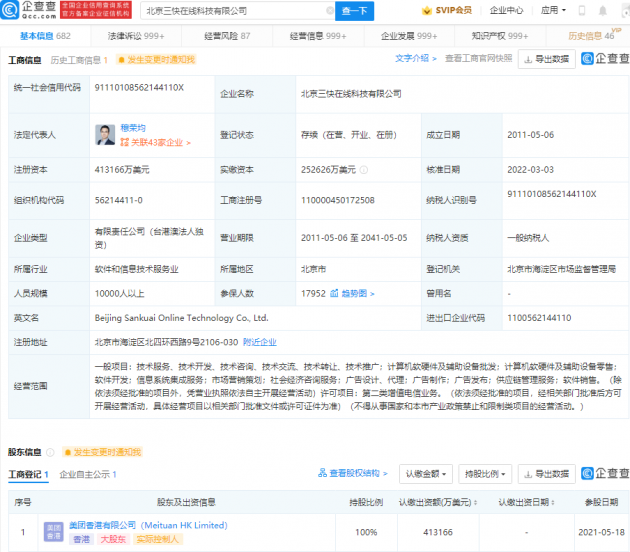Enable change notification beside 工商信息

click(x=156, y=60)
